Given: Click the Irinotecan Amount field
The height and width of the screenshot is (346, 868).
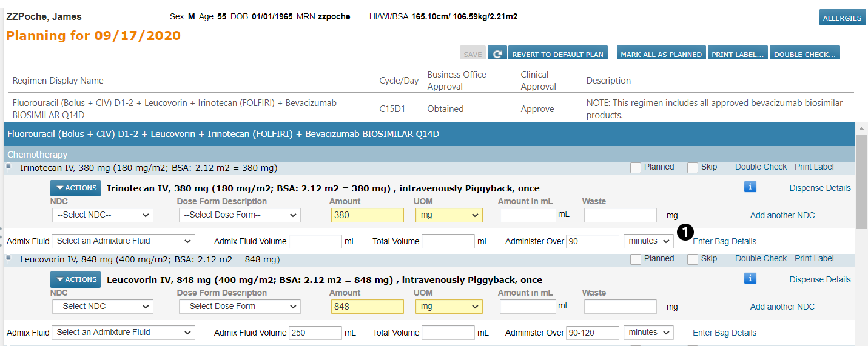Looking at the screenshot, I should pos(367,215).
